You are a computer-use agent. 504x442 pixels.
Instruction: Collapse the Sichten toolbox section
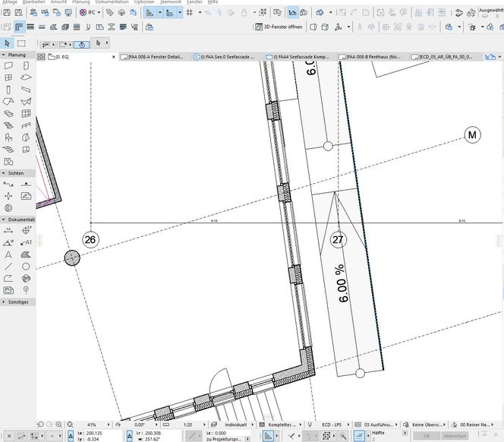(x=4, y=173)
